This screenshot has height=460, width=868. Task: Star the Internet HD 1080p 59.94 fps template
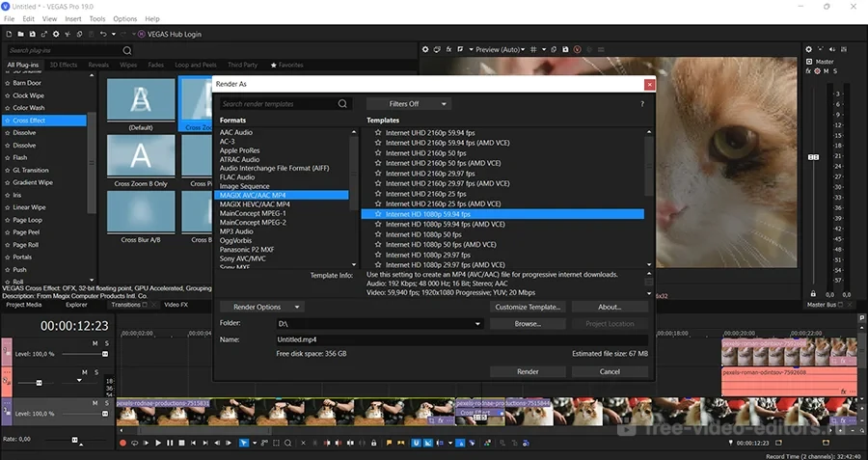pos(378,214)
